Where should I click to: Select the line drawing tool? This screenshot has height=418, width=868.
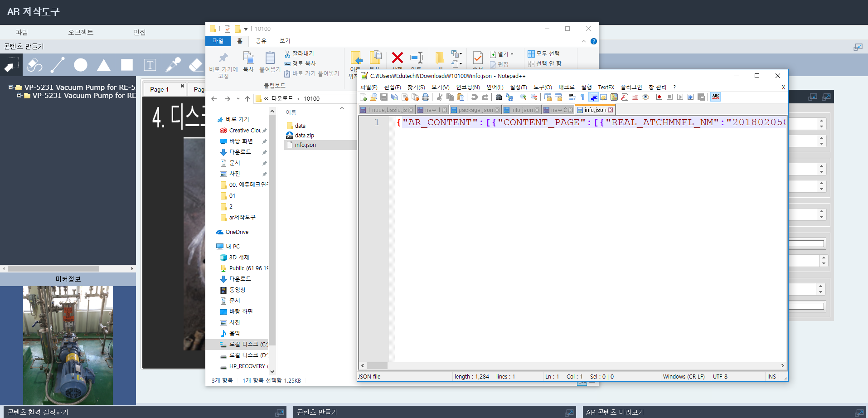[x=58, y=65]
